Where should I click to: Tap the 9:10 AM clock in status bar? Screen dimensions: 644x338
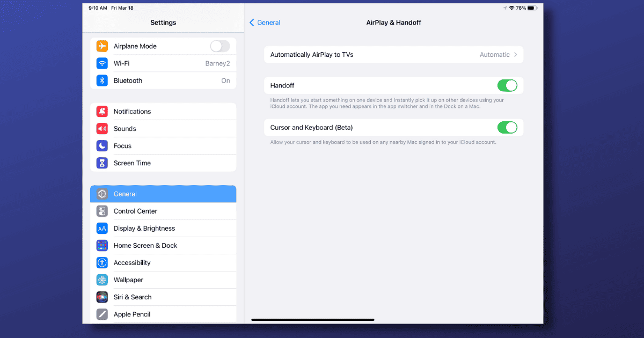pyautogui.click(x=98, y=8)
